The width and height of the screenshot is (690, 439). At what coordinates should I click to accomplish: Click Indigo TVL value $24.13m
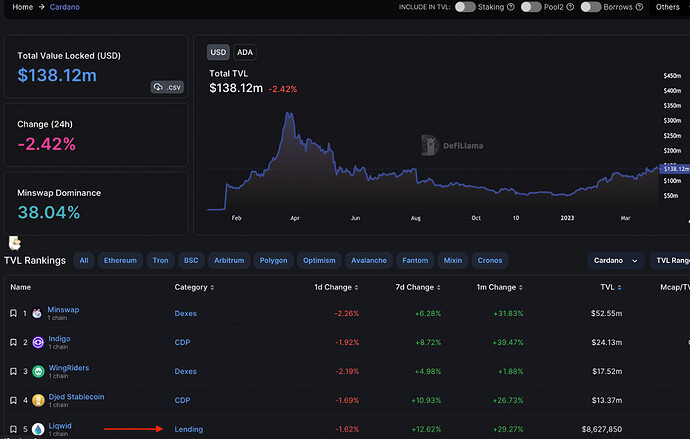click(606, 342)
